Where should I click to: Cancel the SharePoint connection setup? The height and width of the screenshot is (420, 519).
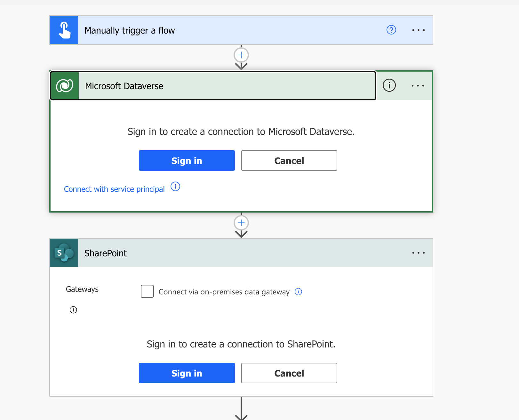pos(289,373)
